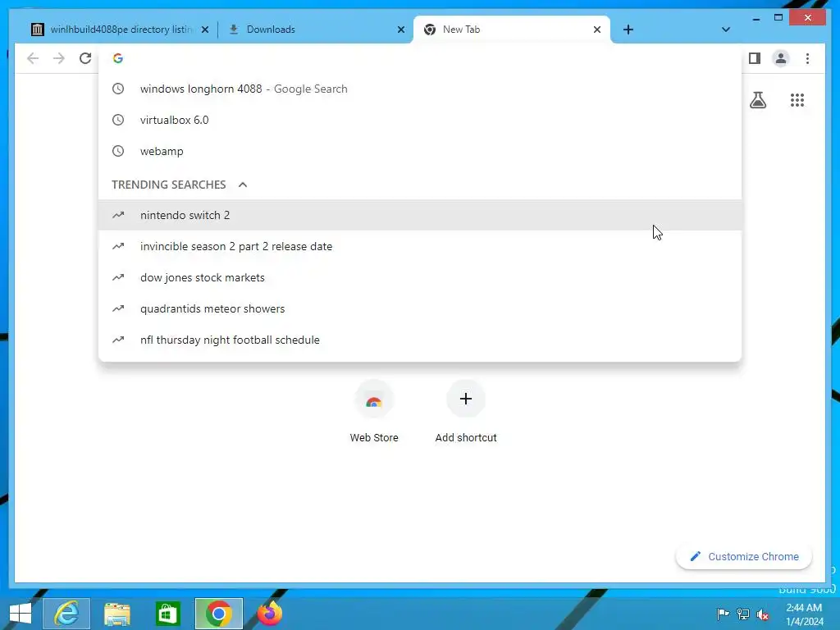Click the browser forward arrow
Image resolution: width=840 pixels, height=630 pixels.
tap(59, 58)
